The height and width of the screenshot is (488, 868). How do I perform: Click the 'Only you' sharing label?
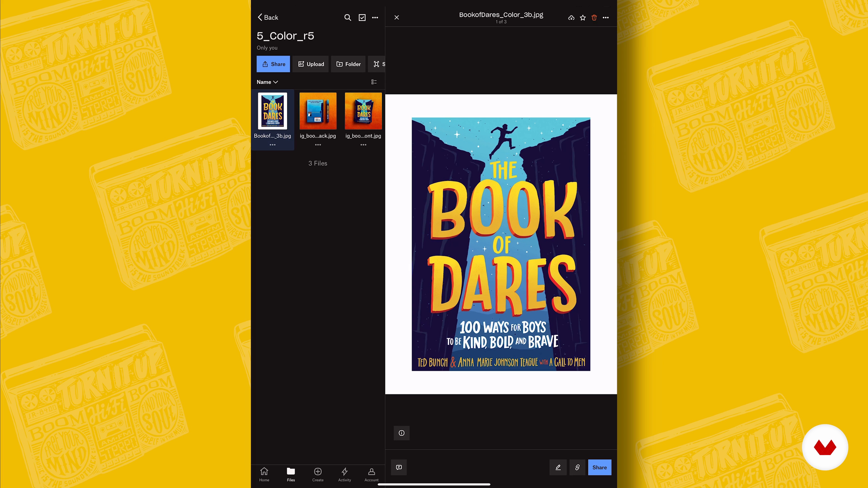(x=267, y=48)
